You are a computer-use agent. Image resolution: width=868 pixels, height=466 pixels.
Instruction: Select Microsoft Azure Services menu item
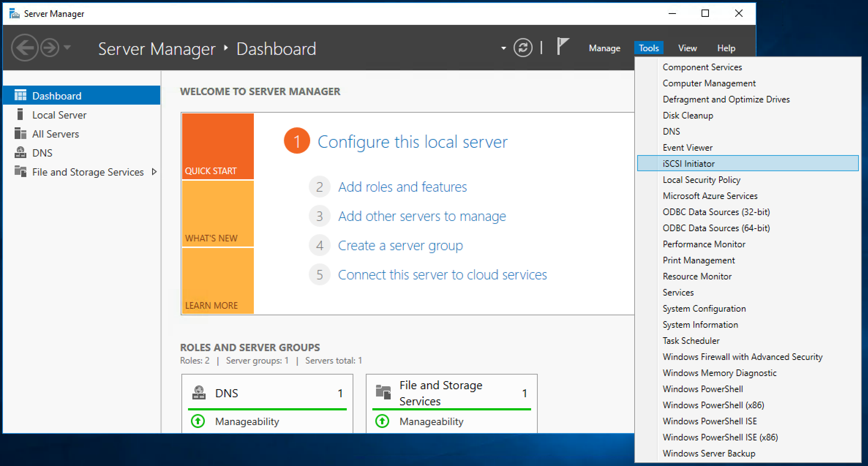[748, 196]
